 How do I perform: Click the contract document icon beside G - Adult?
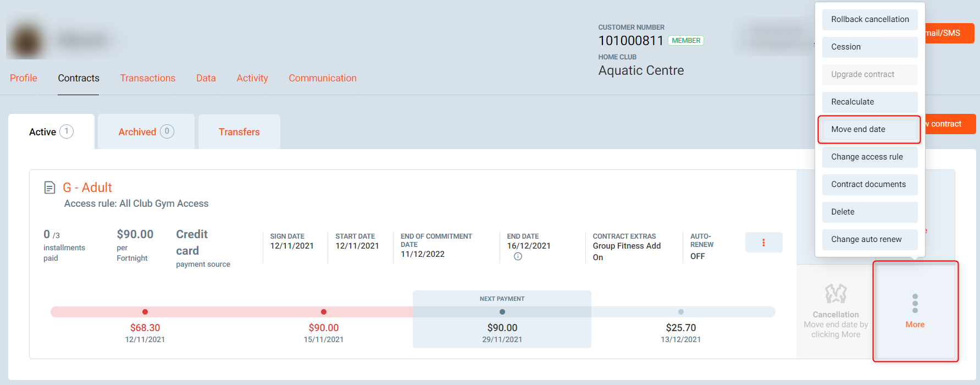pos(49,188)
